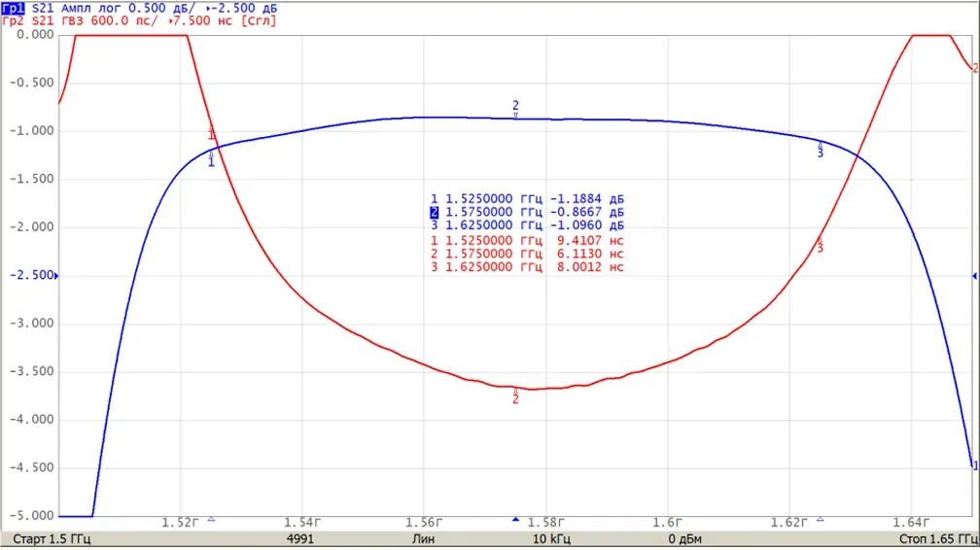Click the marker 1 triangle on the frequency axis
Image resolution: width=980 pixels, height=550 pixels.
click(x=211, y=519)
